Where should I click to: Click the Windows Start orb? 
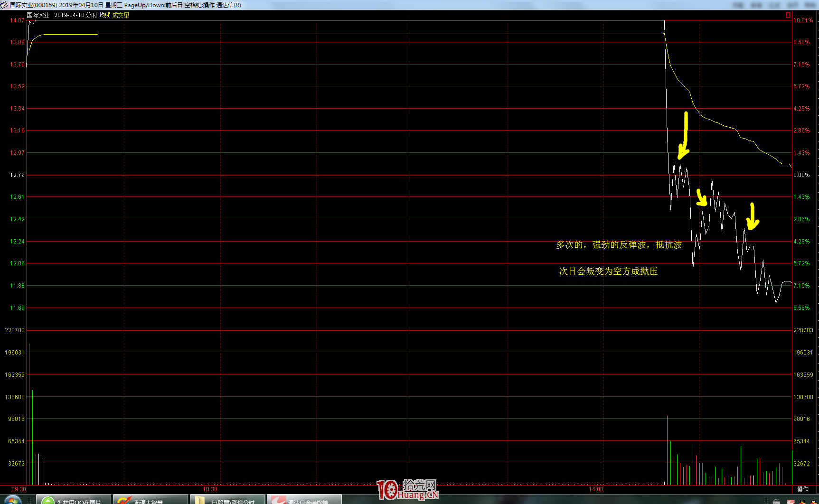tap(12, 500)
